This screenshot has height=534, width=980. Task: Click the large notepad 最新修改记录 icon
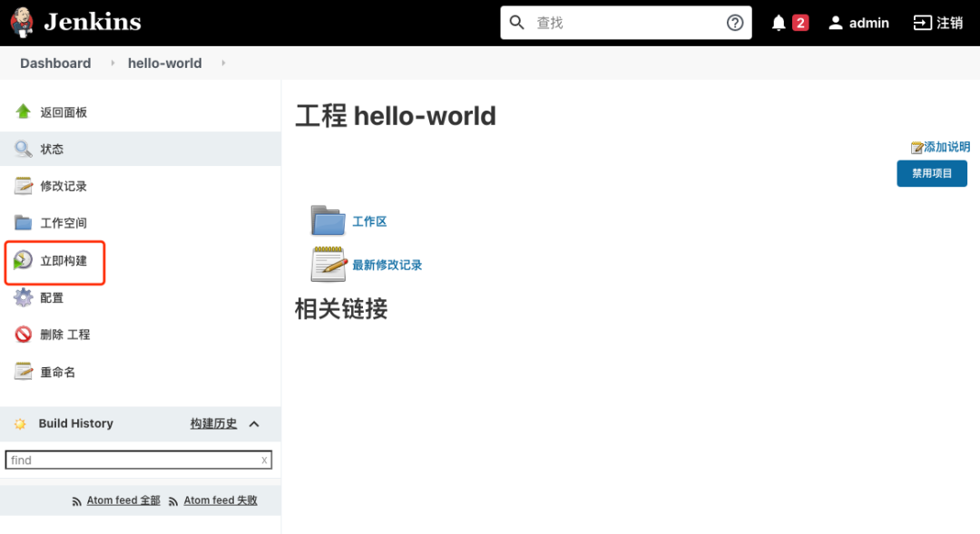click(328, 264)
